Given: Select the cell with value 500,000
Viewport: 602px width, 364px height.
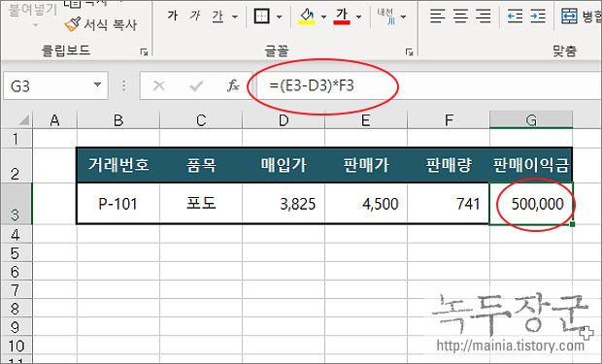Looking at the screenshot, I should pos(531,204).
